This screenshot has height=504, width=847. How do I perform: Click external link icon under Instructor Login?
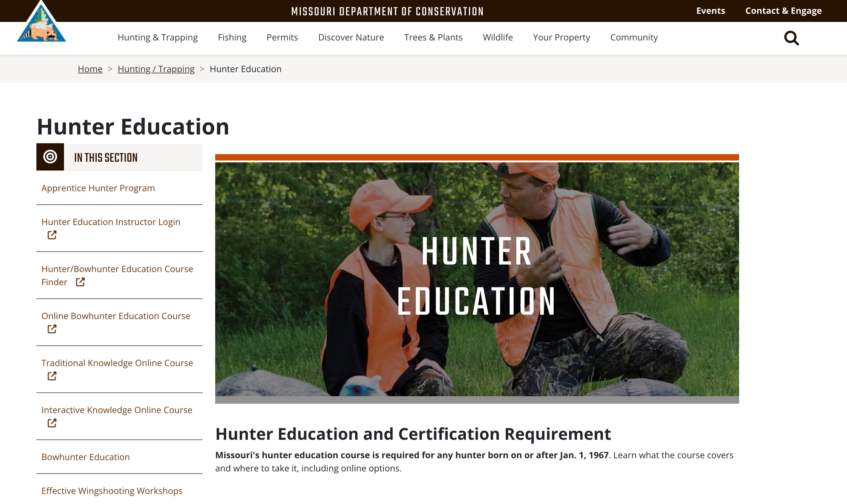[52, 235]
